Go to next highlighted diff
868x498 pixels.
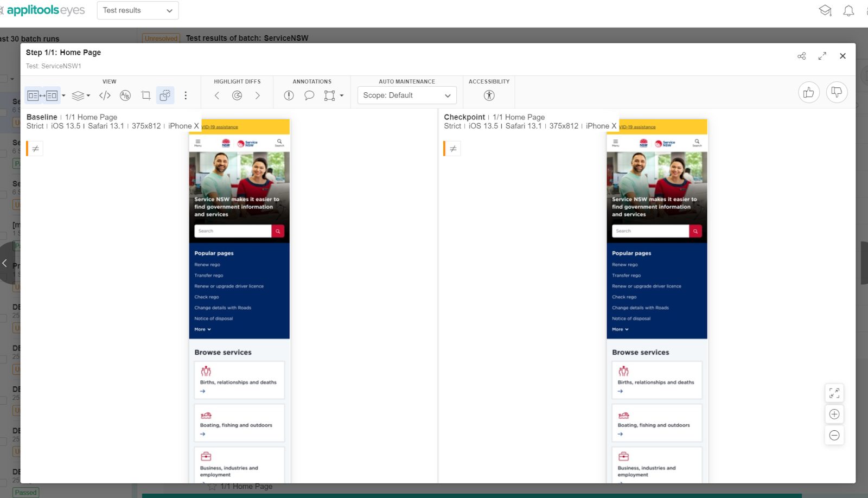(257, 95)
